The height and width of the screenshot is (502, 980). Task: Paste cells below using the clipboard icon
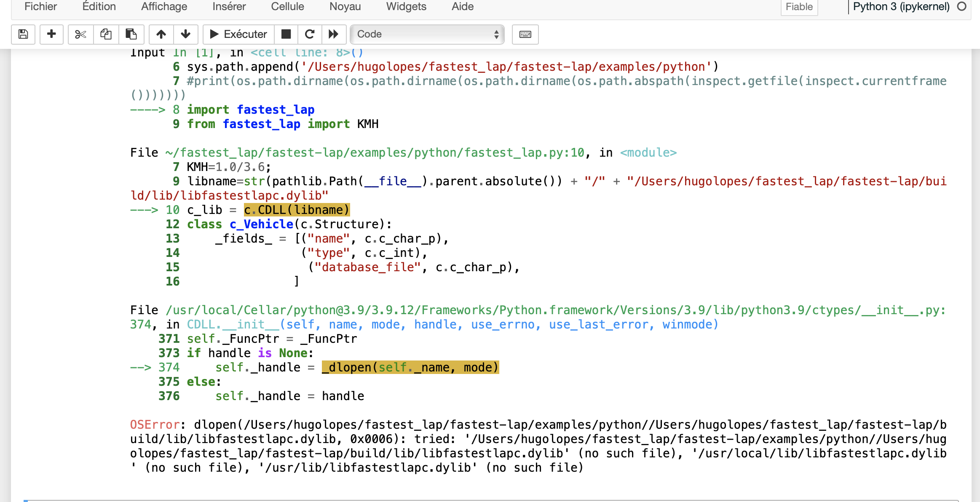(x=131, y=34)
